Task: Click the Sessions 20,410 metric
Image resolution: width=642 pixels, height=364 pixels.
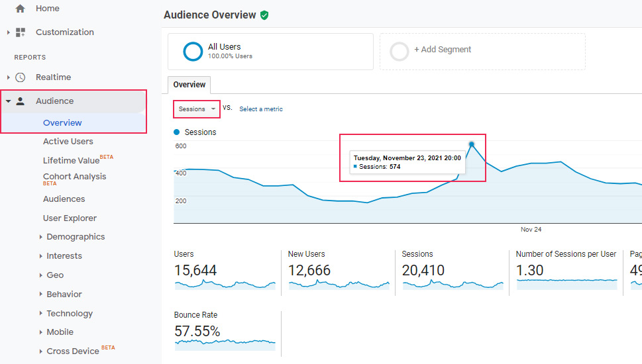Action: 423,270
